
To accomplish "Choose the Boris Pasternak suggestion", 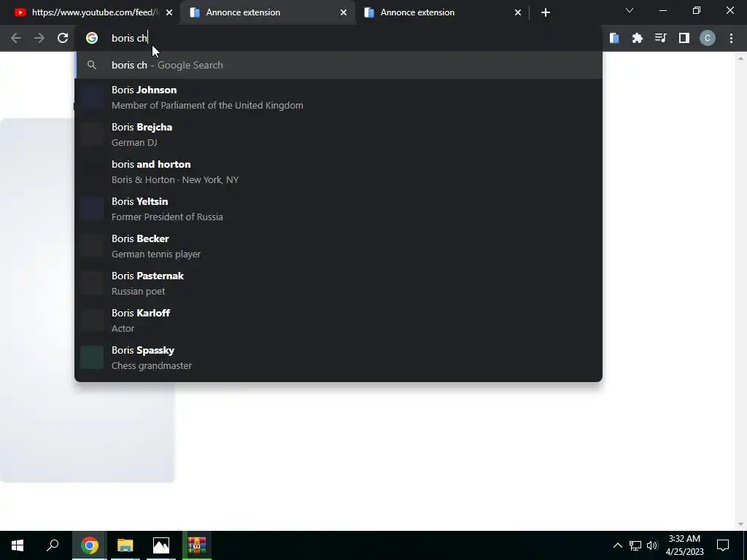I will pyautogui.click(x=338, y=284).
